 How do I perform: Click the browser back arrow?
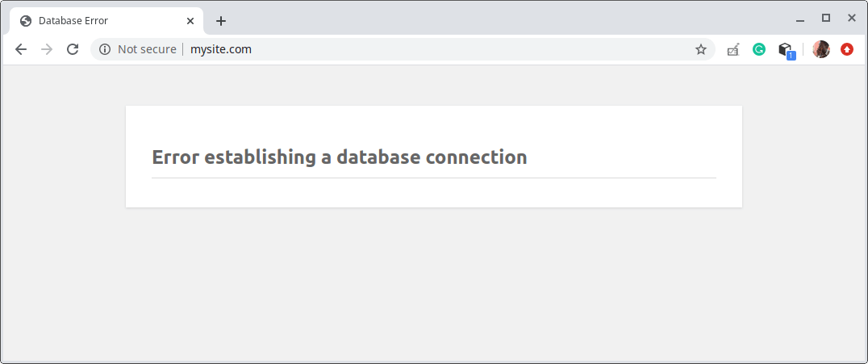21,49
